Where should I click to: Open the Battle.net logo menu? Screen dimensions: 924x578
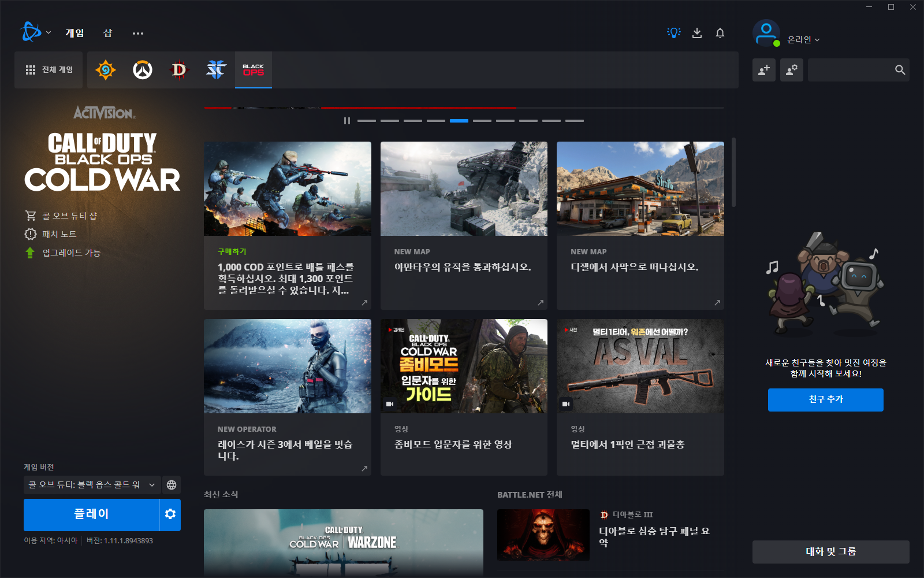(31, 32)
